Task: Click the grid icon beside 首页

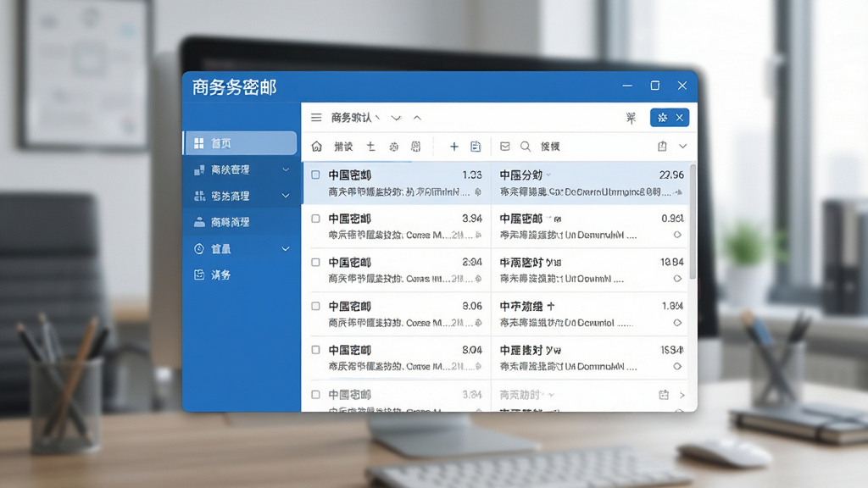Action: (198, 143)
